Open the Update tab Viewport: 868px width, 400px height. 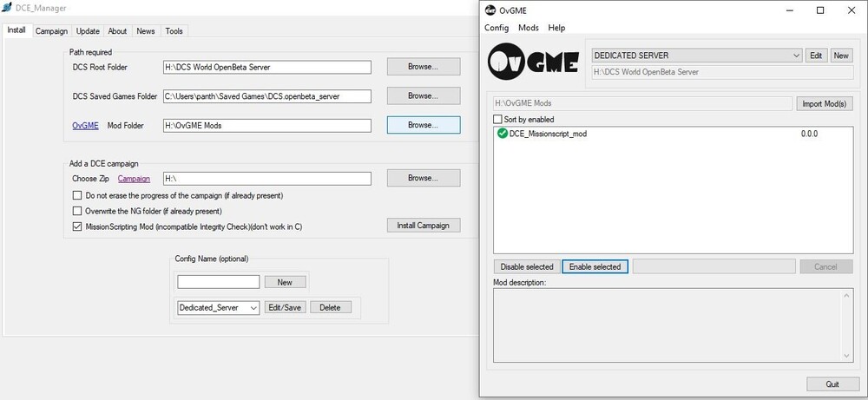88,31
